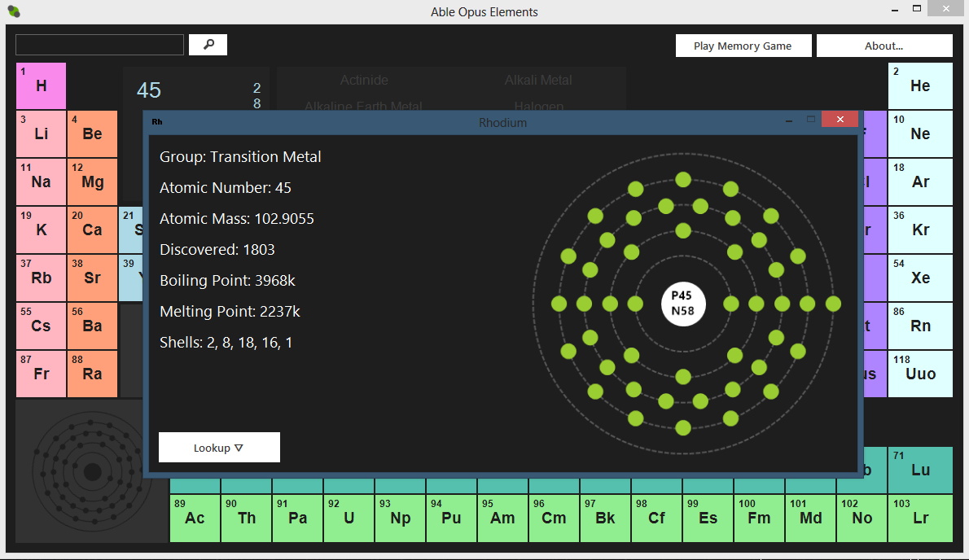969x560 pixels.
Task: Open the Neptunium (Np) tile
Action: 400,518
